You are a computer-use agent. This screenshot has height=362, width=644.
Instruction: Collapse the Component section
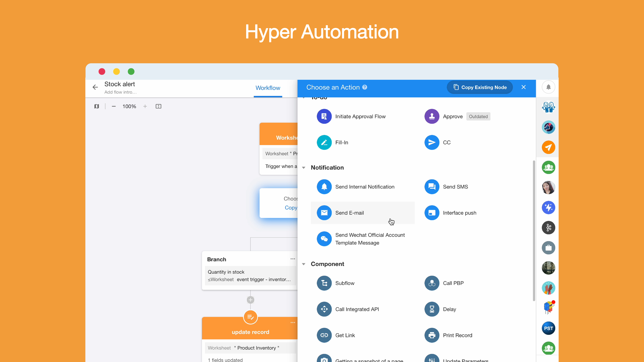pos(304,264)
